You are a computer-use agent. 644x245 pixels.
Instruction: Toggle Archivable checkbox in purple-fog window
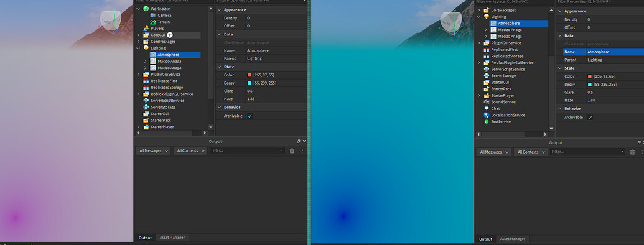(x=250, y=116)
